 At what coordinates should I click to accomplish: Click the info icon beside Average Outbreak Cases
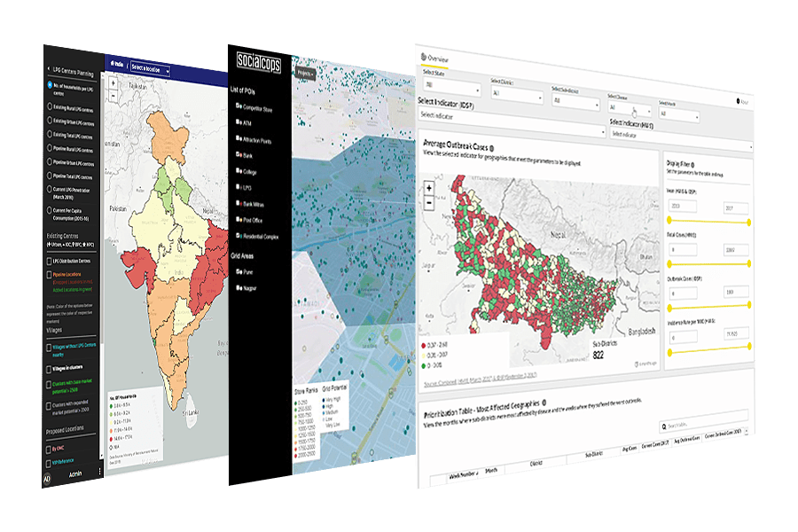(491, 148)
